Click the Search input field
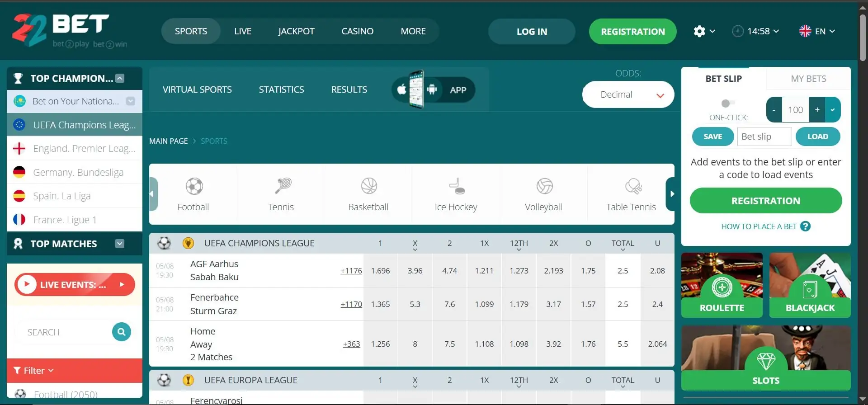Image resolution: width=868 pixels, height=405 pixels. coord(63,332)
